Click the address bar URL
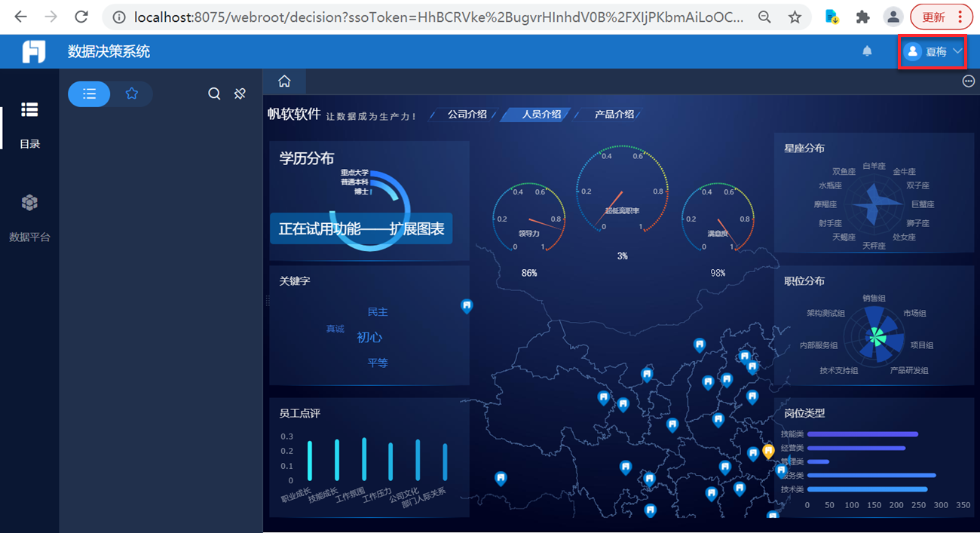The height and width of the screenshot is (533, 980). (439, 17)
